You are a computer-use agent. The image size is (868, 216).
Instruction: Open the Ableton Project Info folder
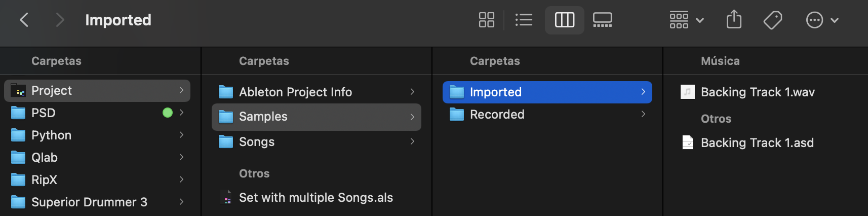[x=295, y=92]
